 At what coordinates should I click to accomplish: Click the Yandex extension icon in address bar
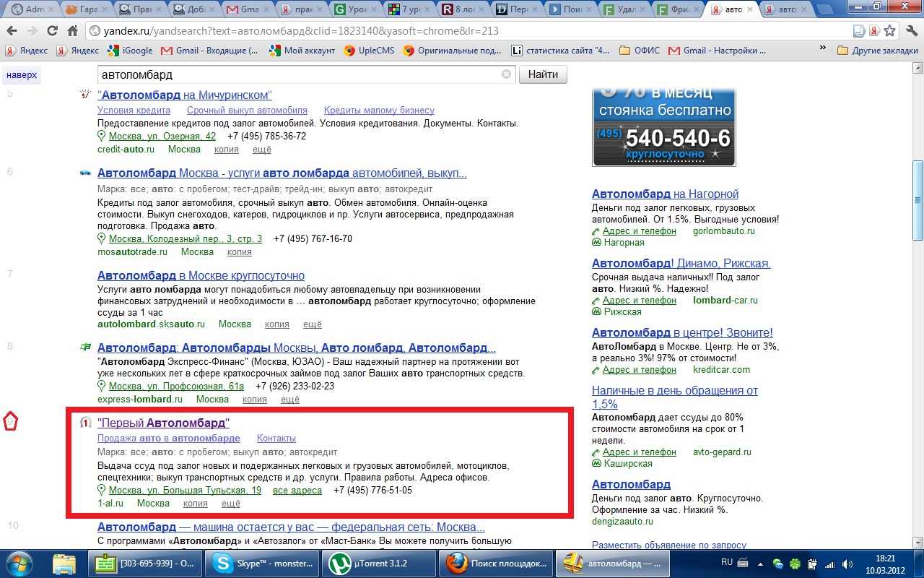(x=874, y=31)
